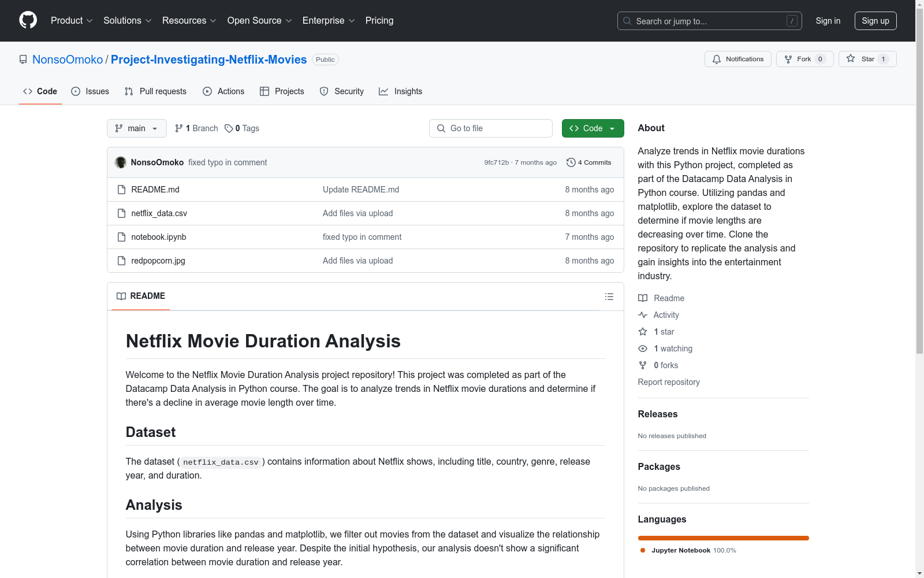View the 4 Commits history
The height and width of the screenshot is (578, 924).
[x=588, y=162]
